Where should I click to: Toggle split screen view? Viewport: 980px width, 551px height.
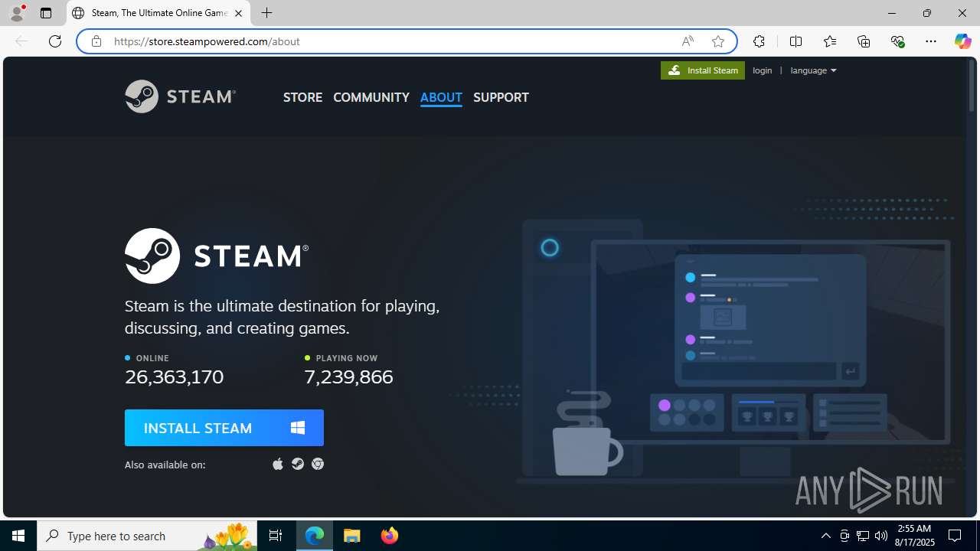pos(795,41)
